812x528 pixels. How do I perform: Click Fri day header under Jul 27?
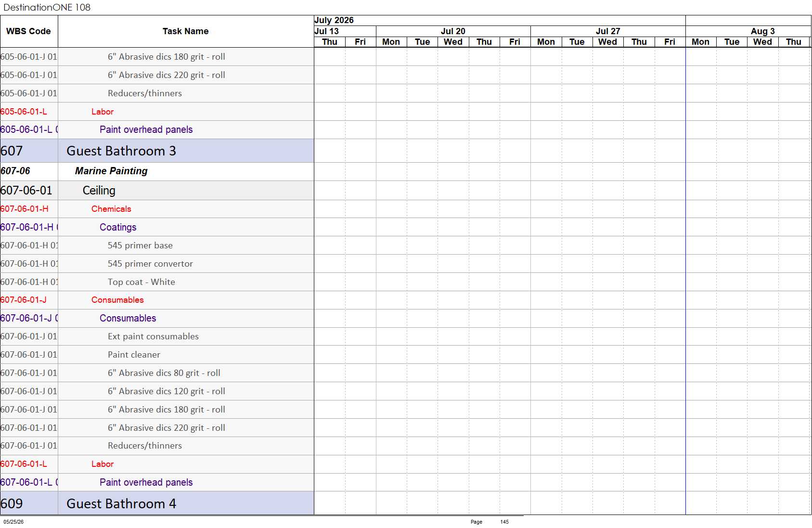tap(670, 42)
